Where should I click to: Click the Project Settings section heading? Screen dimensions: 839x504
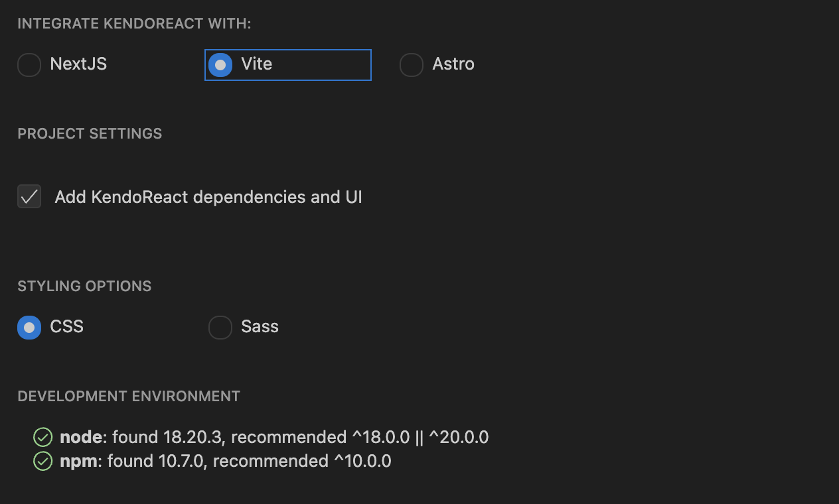point(90,134)
